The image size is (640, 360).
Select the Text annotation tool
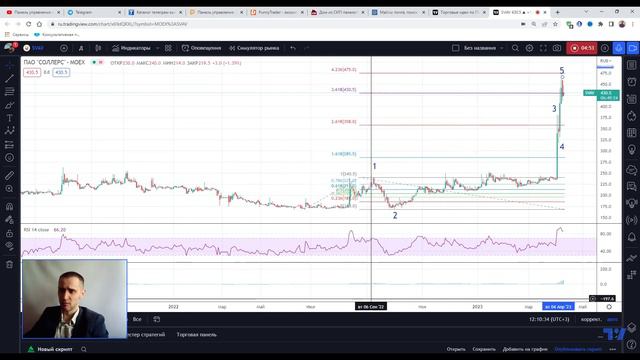click(x=9, y=118)
